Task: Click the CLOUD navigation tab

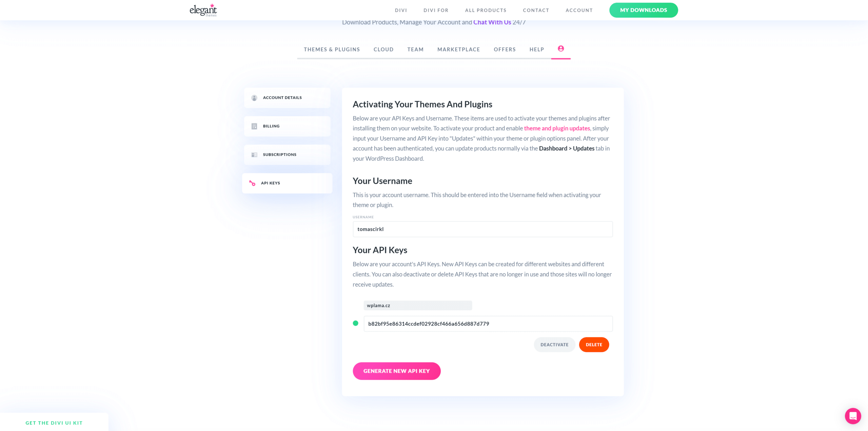Action: click(x=383, y=49)
